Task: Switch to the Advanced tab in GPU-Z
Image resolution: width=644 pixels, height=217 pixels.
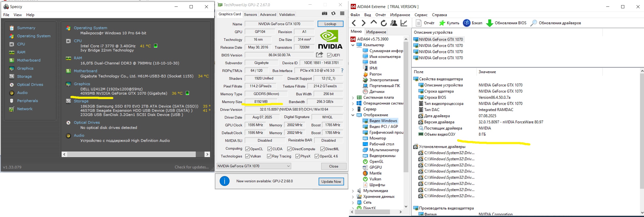Action: point(268,15)
